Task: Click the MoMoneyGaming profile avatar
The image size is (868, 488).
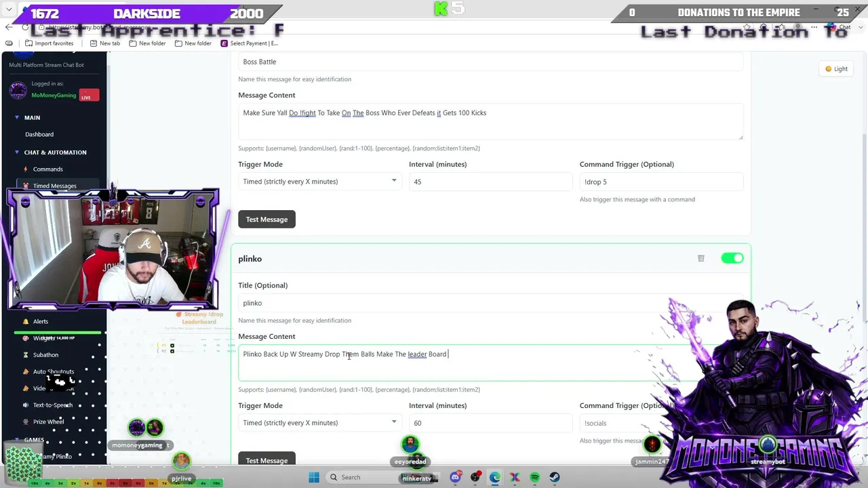Action: [18, 90]
